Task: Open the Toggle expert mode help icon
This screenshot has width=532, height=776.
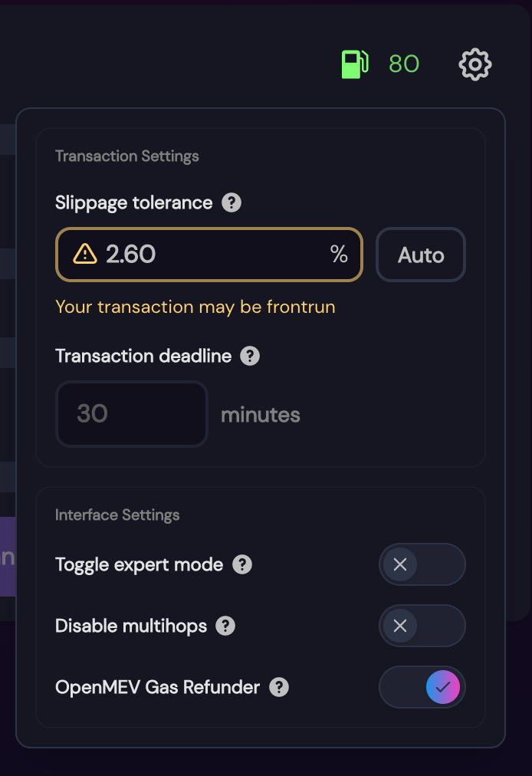Action: (242, 564)
